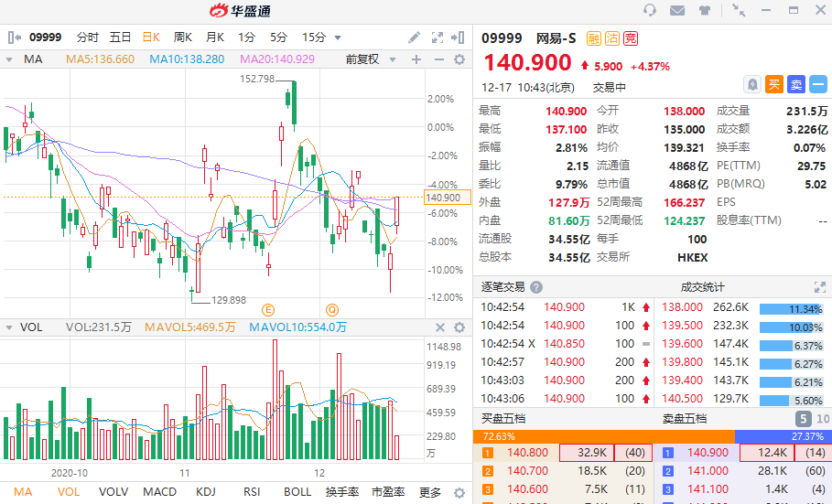Open the mail messages icon
Image resolution: width=832 pixels, height=504 pixels.
pos(677,10)
